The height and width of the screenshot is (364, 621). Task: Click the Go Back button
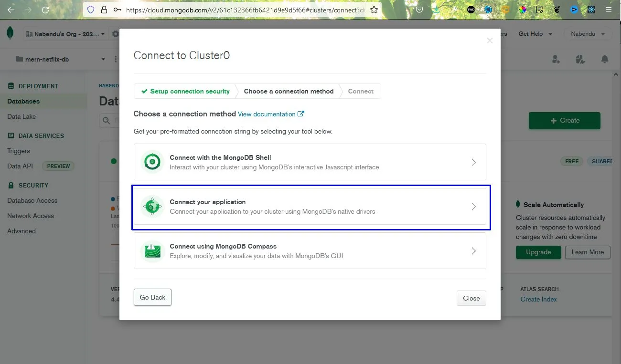pyautogui.click(x=152, y=297)
